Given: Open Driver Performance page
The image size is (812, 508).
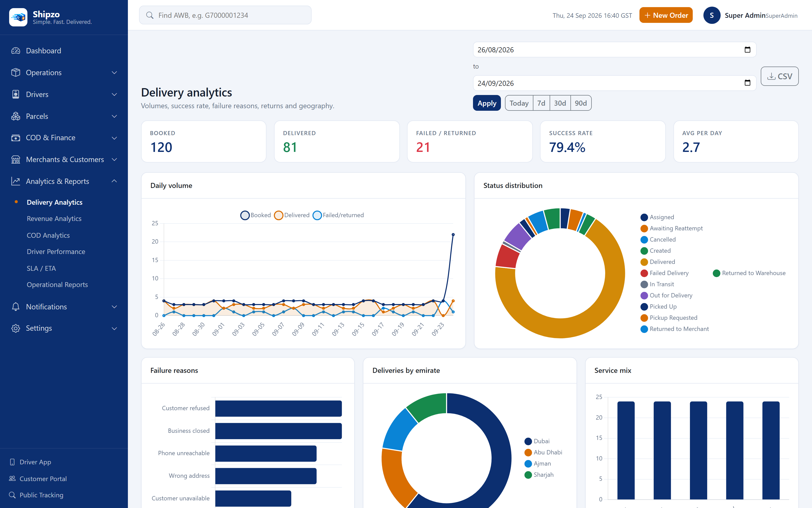Looking at the screenshot, I should 56,252.
